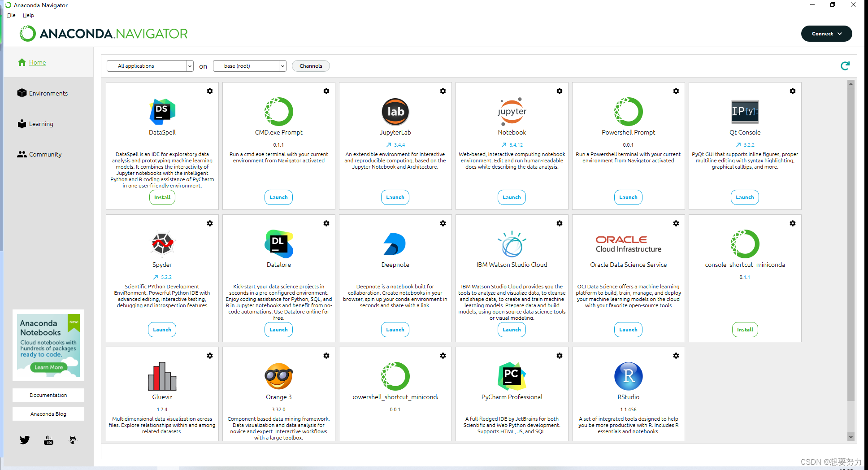The height and width of the screenshot is (470, 868).
Task: Click the JupyterLab lab icon
Action: click(395, 112)
